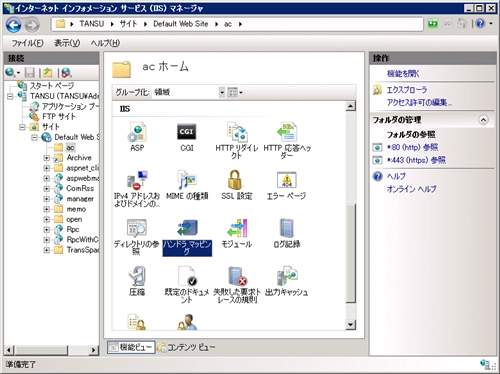Viewport: 500px width, 374px height.
Task: Open the エラー ページ feature
Action: tap(287, 185)
